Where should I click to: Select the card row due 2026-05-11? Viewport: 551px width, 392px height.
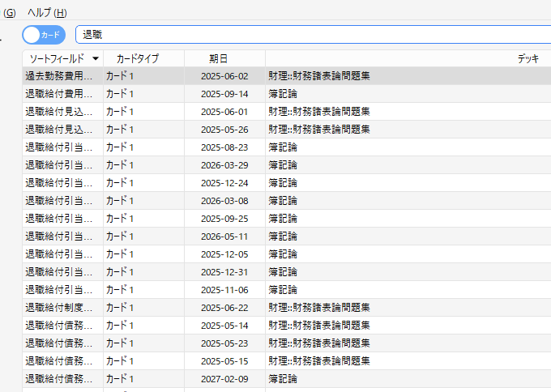(58, 236)
